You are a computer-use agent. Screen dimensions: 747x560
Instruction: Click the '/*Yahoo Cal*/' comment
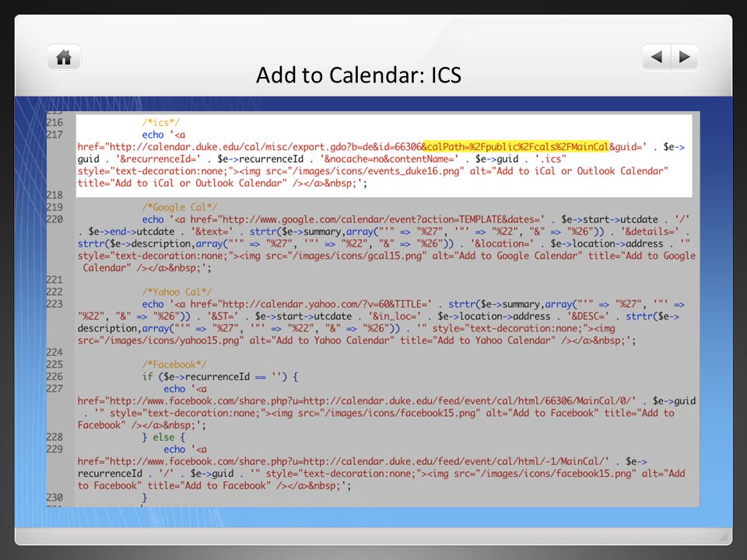coord(177,292)
